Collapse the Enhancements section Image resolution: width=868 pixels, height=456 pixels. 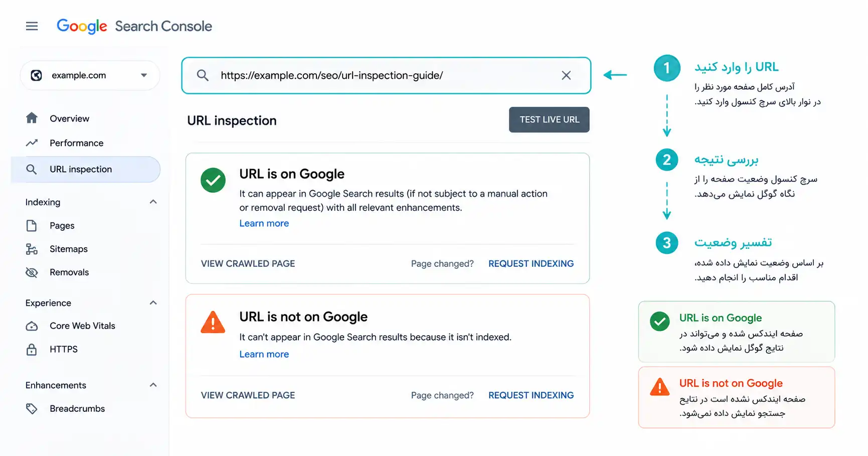tap(153, 385)
